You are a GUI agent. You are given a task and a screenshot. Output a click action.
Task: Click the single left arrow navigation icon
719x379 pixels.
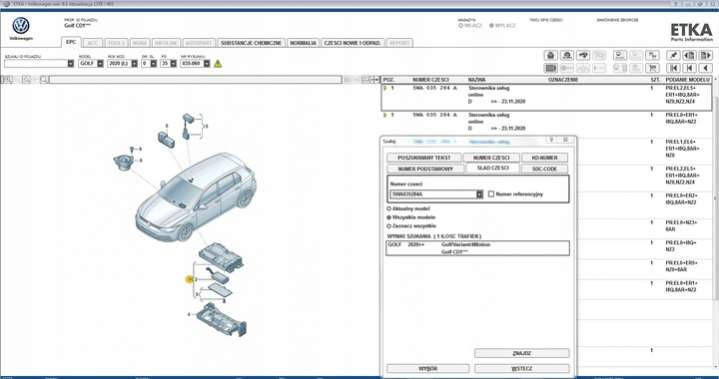pos(706,68)
